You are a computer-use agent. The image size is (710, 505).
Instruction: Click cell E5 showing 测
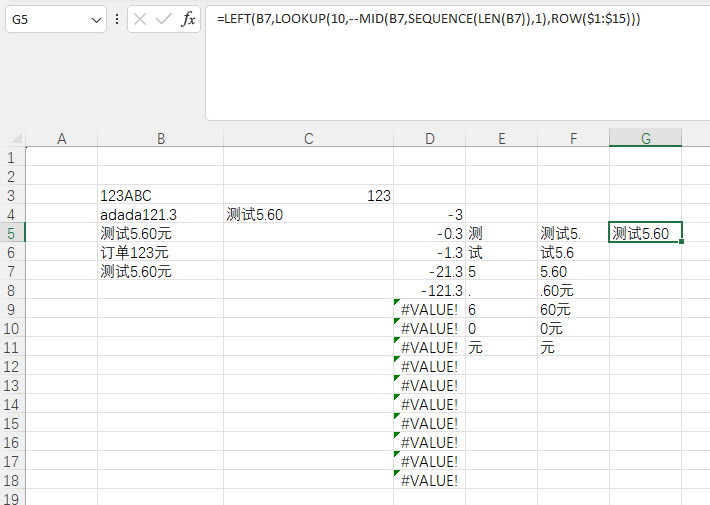[502, 233]
